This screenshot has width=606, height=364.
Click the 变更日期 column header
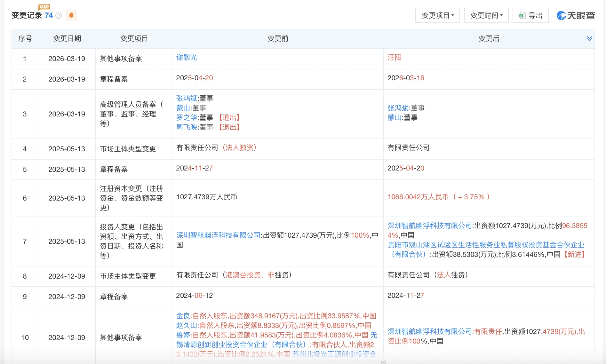tap(67, 39)
